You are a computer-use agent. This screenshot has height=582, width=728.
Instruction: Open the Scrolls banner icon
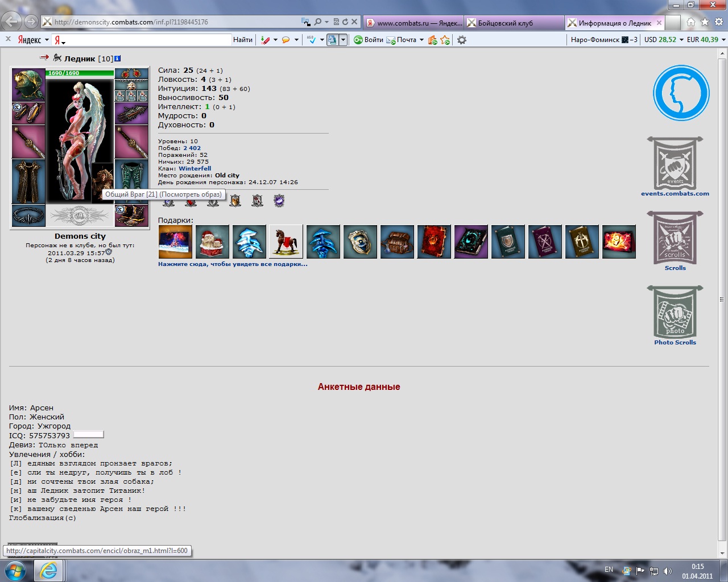click(675, 238)
